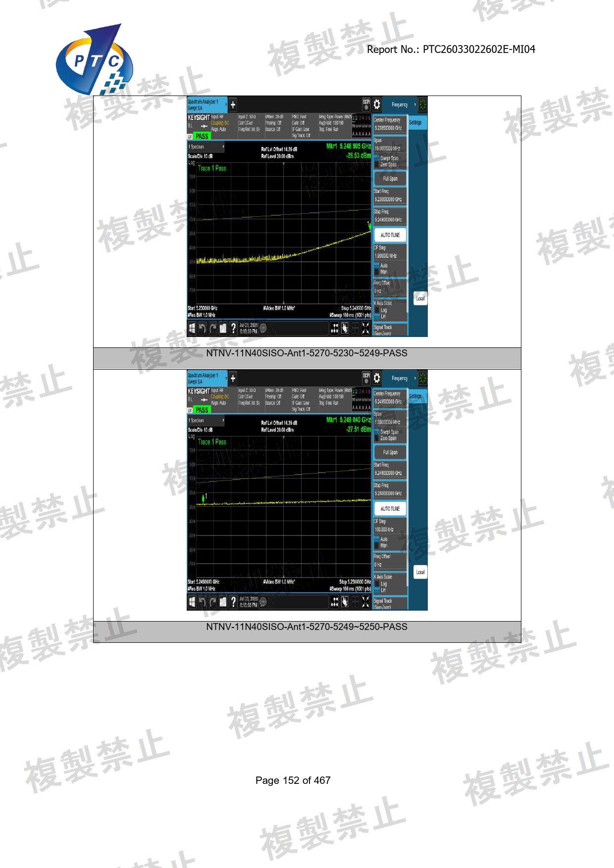Viewport: 614px width, 868px height.
Task: Click the Stop Freq 5.250000000 GHz field
Action: (x=390, y=489)
